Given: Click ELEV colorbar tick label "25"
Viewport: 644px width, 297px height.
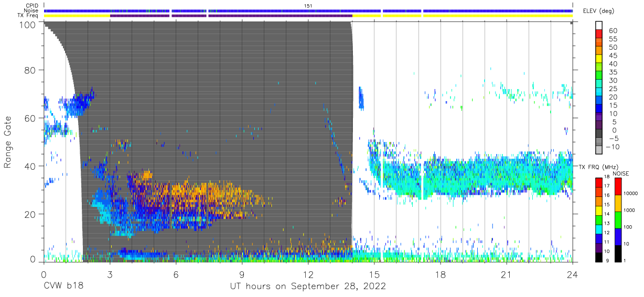Looking at the screenshot, I should [613, 89].
